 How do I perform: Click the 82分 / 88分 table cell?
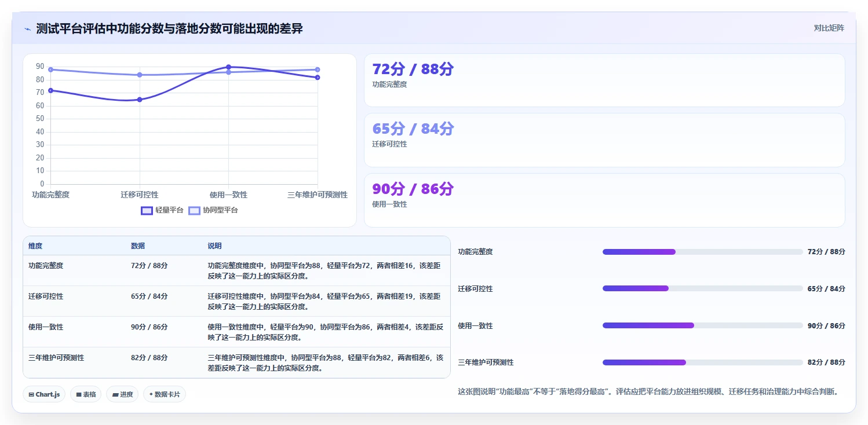point(149,358)
